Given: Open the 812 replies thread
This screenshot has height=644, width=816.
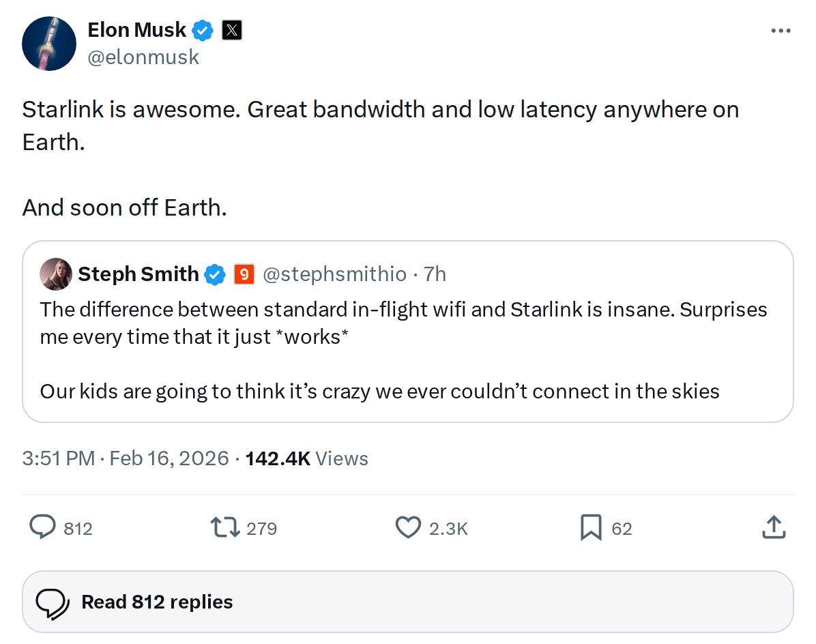Looking at the screenshot, I should tap(157, 602).
